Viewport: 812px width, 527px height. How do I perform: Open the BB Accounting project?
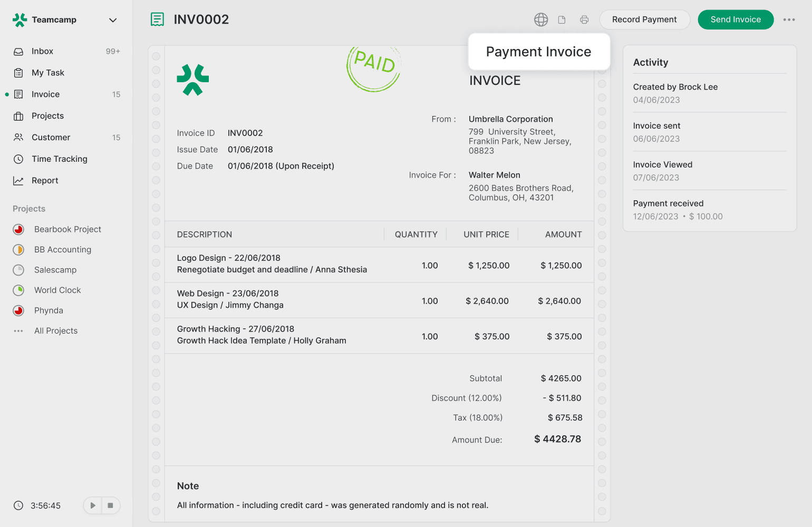click(62, 250)
